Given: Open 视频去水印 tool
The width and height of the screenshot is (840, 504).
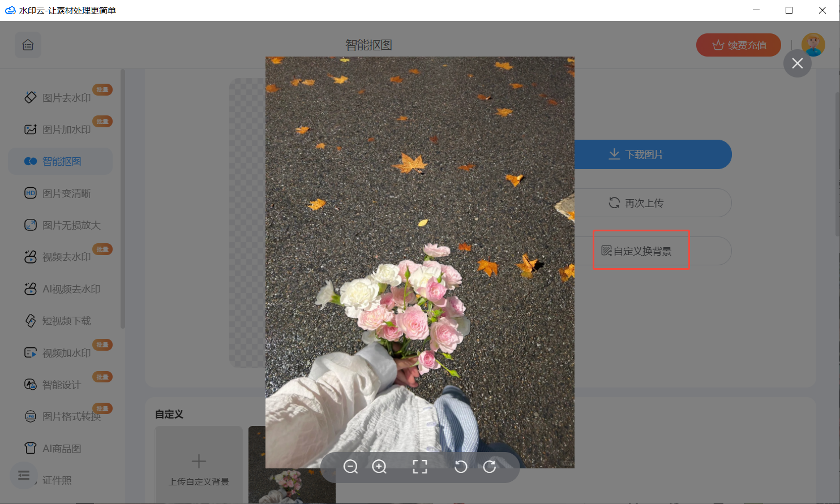Looking at the screenshot, I should (x=66, y=257).
